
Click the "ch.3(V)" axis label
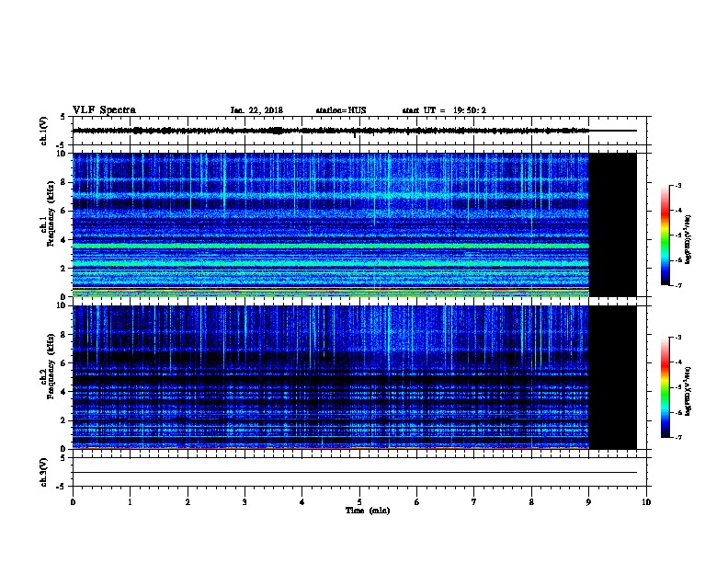tap(43, 472)
